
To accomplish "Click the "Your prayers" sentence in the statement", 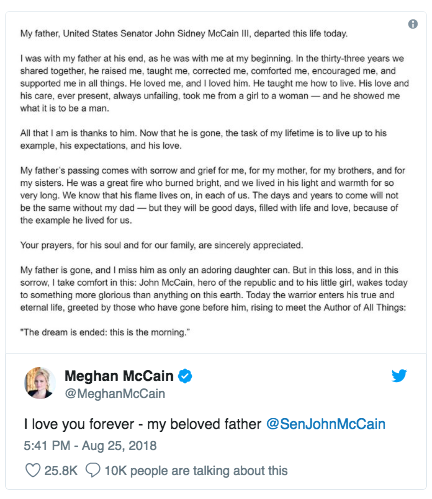I will coord(162,245).
